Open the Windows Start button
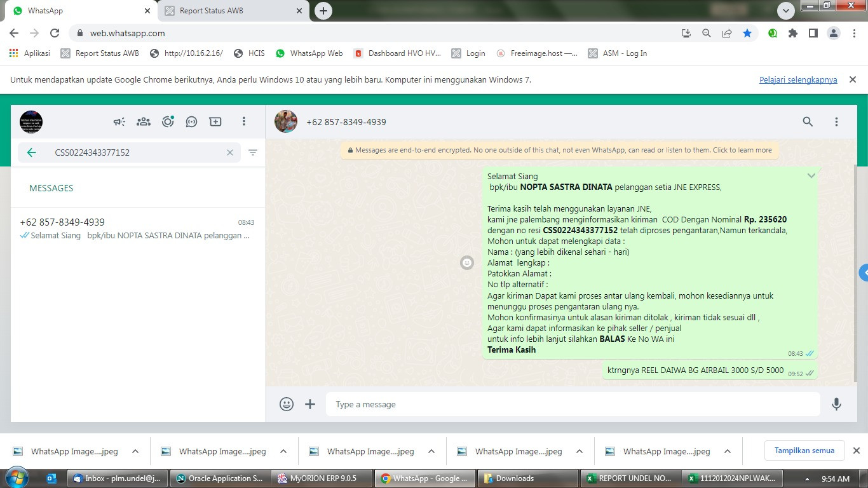Image resolution: width=868 pixels, height=488 pixels. [x=17, y=478]
